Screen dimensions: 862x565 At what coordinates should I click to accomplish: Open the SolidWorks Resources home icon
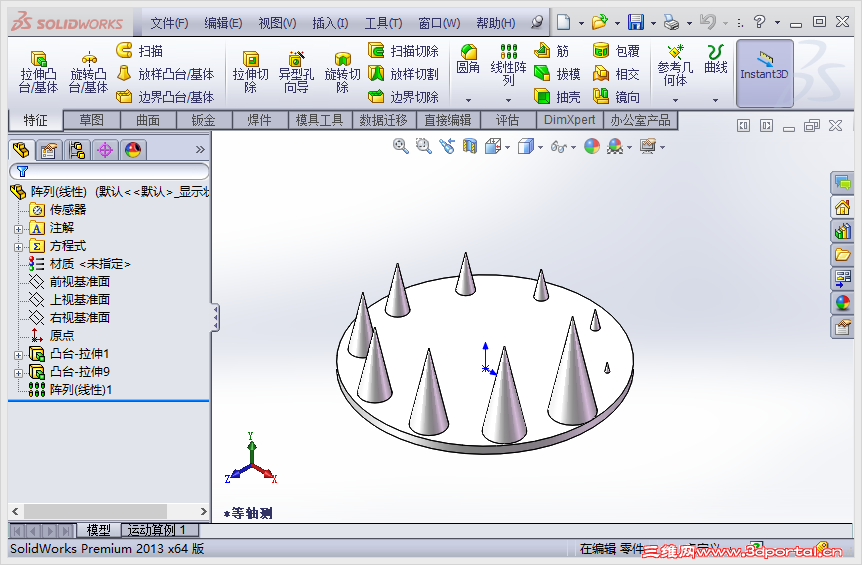point(842,207)
